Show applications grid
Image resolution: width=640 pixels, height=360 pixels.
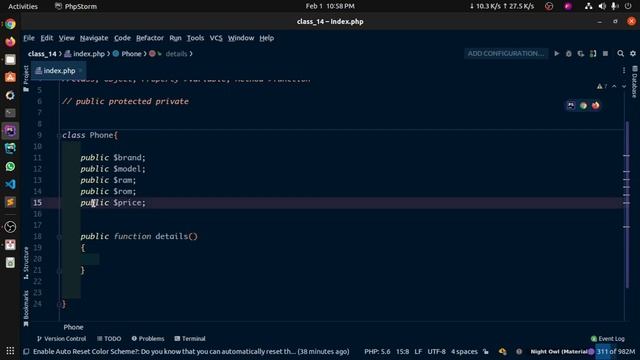10,351
